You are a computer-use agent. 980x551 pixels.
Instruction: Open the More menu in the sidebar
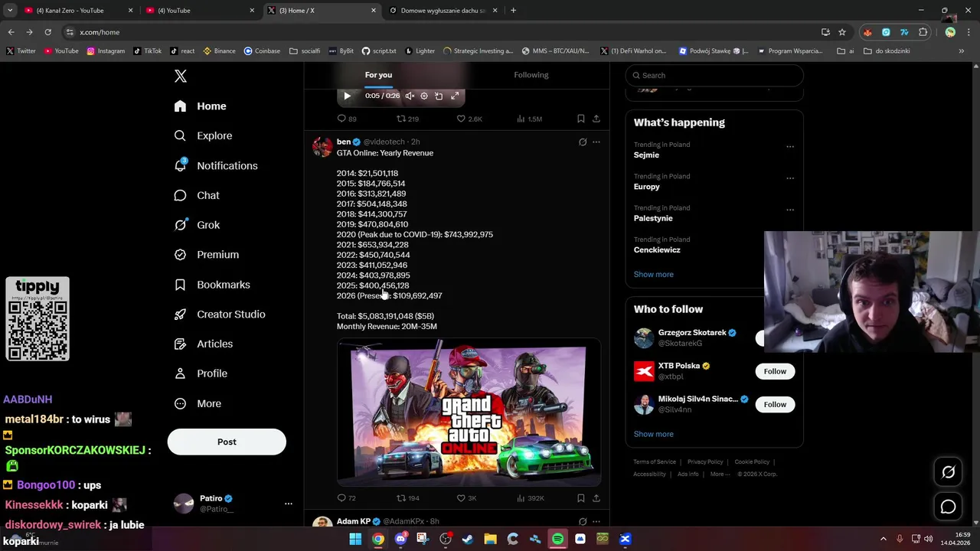tap(198, 403)
